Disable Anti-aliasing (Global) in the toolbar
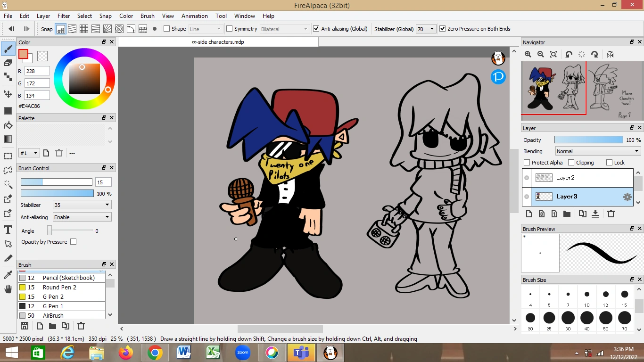 point(316,29)
